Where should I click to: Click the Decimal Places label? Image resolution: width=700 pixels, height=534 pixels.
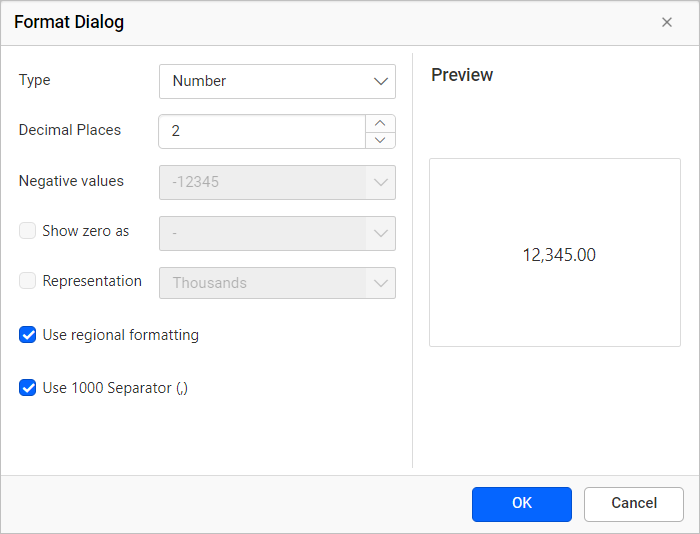[x=70, y=130]
